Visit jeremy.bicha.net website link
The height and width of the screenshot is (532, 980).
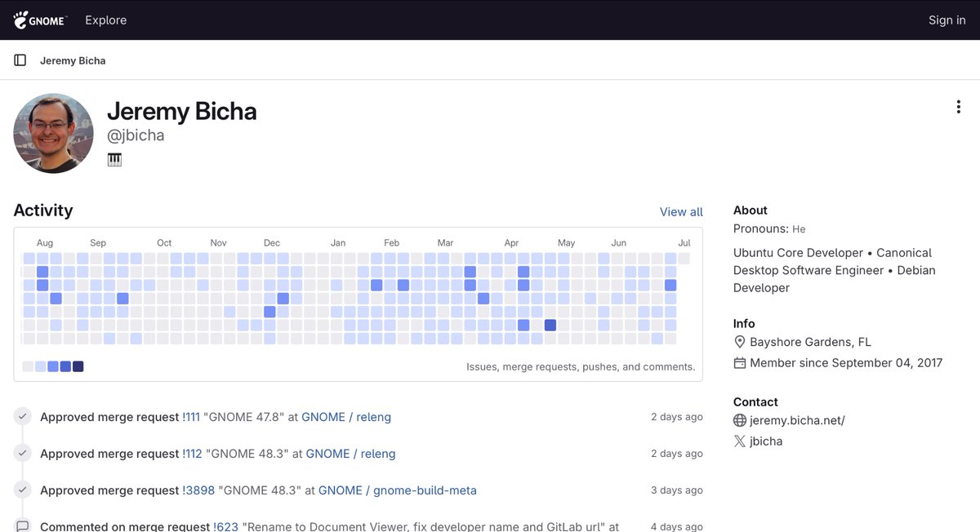[x=797, y=421]
